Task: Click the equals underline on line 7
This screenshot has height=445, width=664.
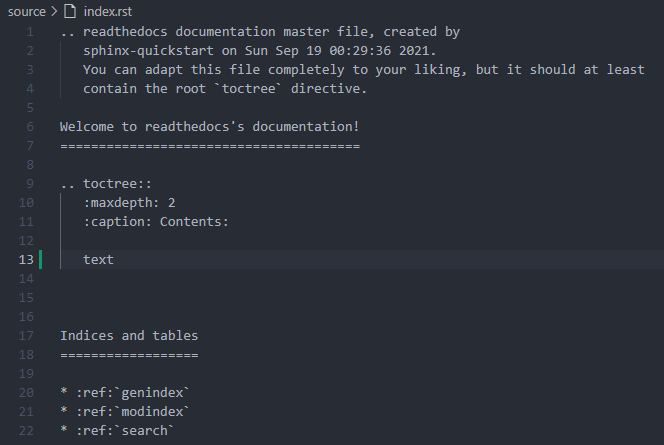Action: click(209, 146)
